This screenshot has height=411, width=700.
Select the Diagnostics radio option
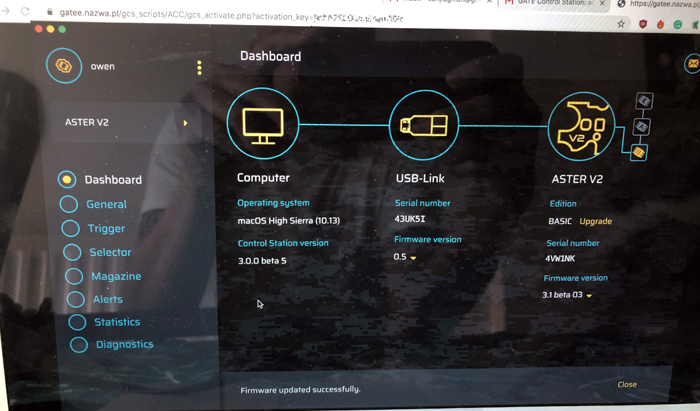79,345
